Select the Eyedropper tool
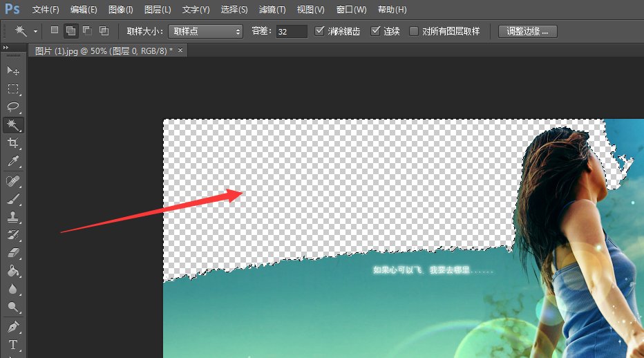 point(13,161)
